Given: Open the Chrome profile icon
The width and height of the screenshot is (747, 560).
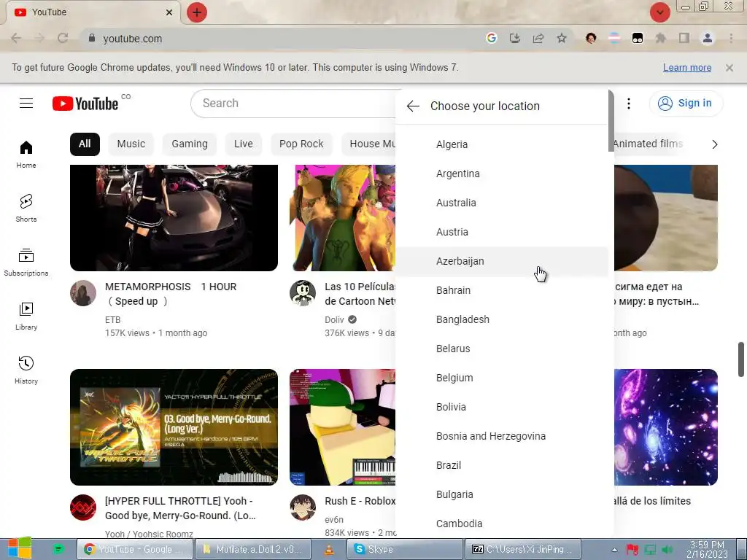Looking at the screenshot, I should point(708,38).
